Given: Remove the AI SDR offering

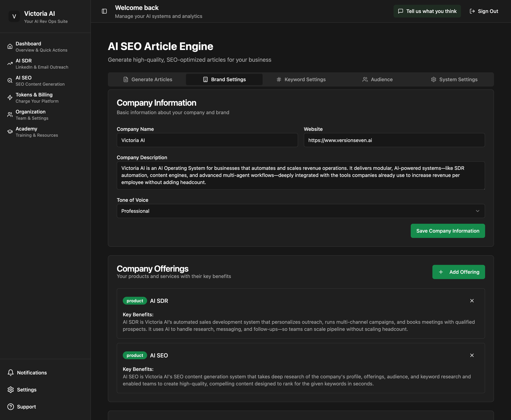Looking at the screenshot, I should (472, 301).
